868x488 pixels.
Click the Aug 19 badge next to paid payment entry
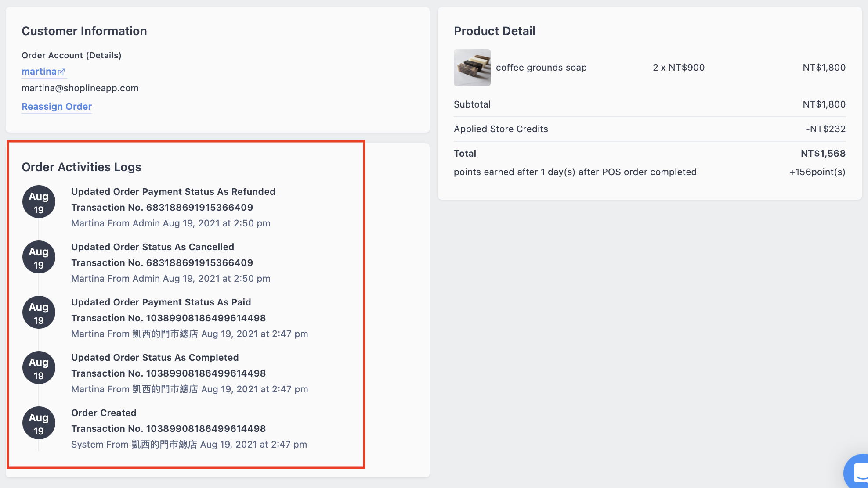[39, 312]
